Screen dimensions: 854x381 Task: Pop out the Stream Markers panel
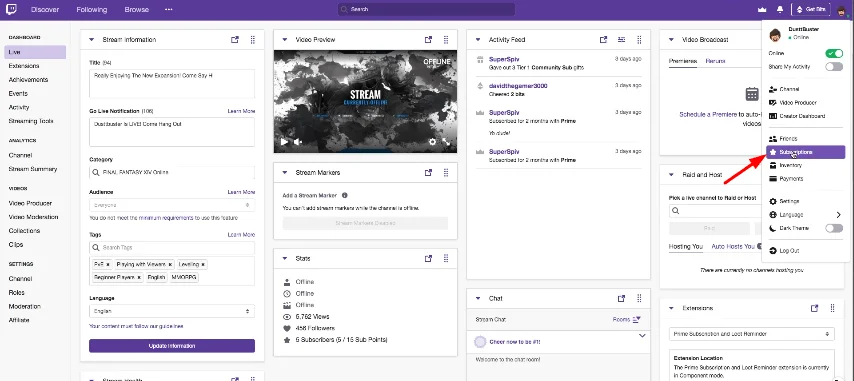pos(428,173)
